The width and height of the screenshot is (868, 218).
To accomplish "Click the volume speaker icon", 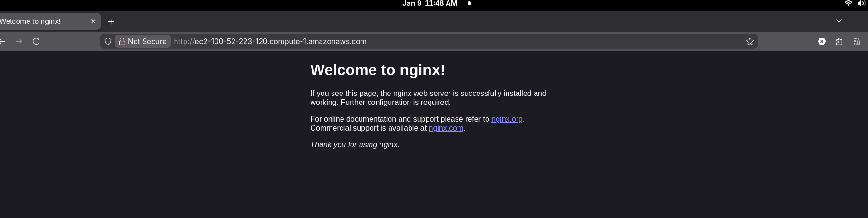I will (861, 3).
